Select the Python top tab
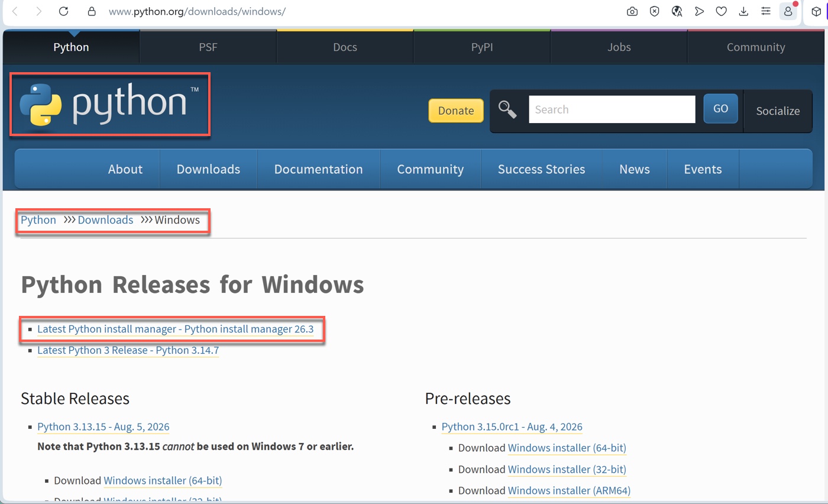828x504 pixels. click(71, 47)
